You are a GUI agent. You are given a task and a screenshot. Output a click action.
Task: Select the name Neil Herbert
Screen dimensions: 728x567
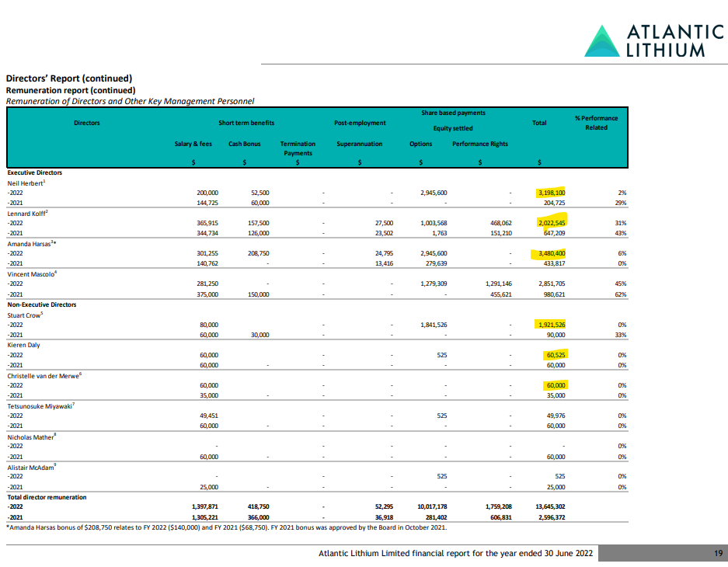coord(25,183)
